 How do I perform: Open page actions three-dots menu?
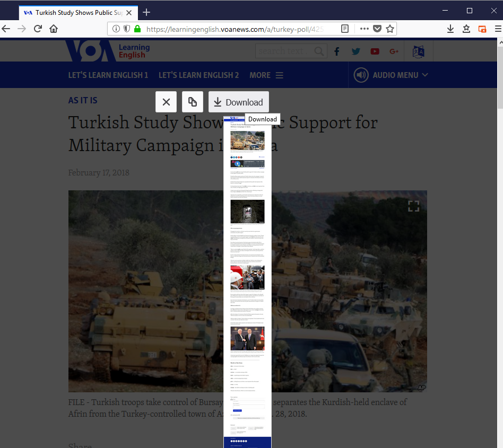tap(364, 29)
